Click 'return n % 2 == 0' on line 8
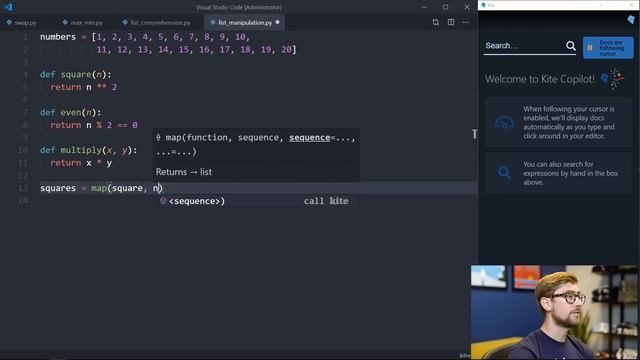 click(94, 125)
